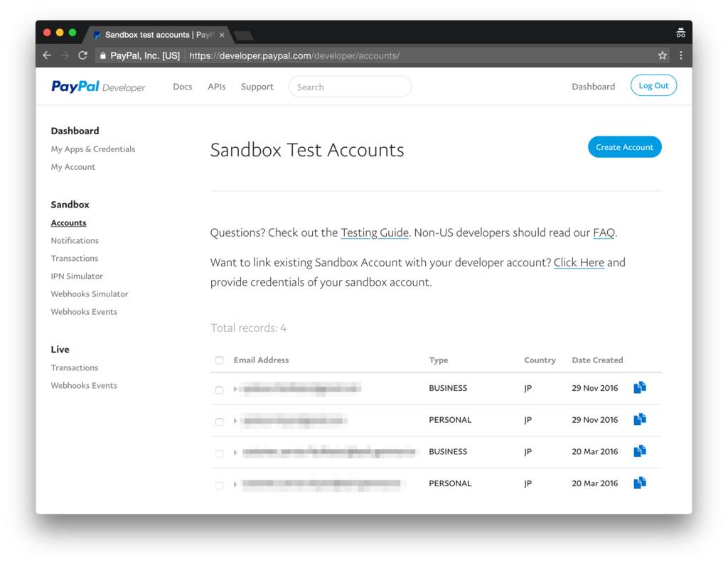Click the Dashboard heading in the sidebar
Image resolution: width=728 pixels, height=565 pixels.
pos(75,131)
